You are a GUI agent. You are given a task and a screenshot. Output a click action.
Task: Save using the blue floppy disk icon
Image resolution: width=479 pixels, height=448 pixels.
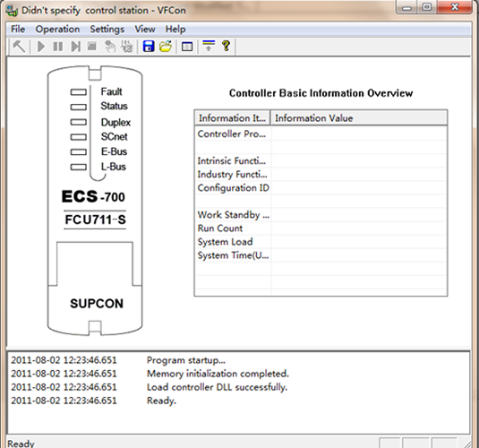point(149,47)
